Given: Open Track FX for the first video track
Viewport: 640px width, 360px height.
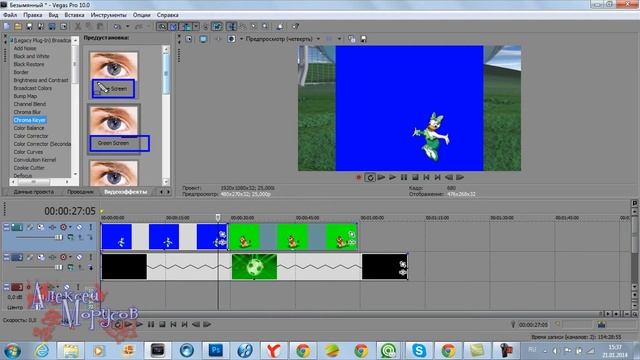Looking at the screenshot, I should point(52,227).
